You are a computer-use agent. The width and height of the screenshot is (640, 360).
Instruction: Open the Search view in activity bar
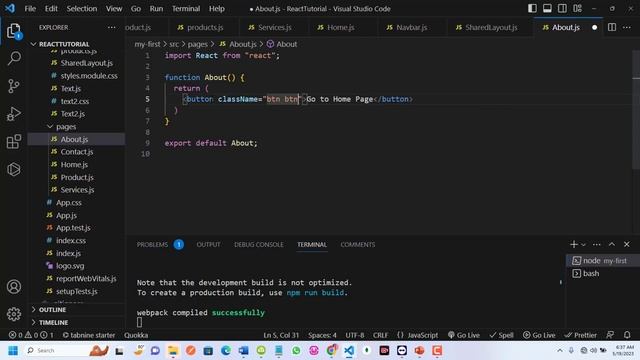[x=14, y=58]
